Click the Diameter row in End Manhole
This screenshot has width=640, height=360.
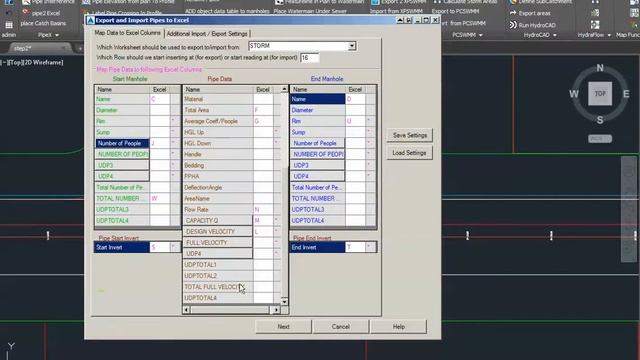[x=318, y=110]
